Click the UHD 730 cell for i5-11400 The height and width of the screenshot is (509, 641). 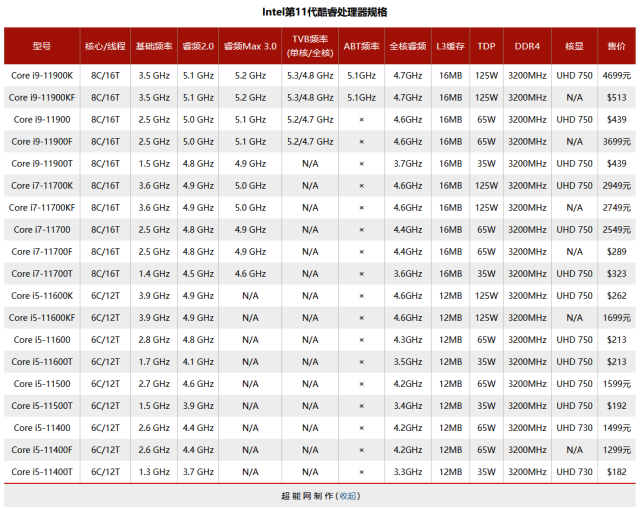click(x=574, y=428)
